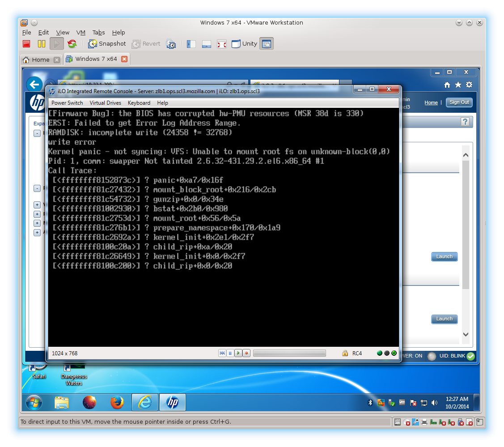Click the volume speaker tray icon
This screenshot has height=447, width=504.
tap(435, 403)
